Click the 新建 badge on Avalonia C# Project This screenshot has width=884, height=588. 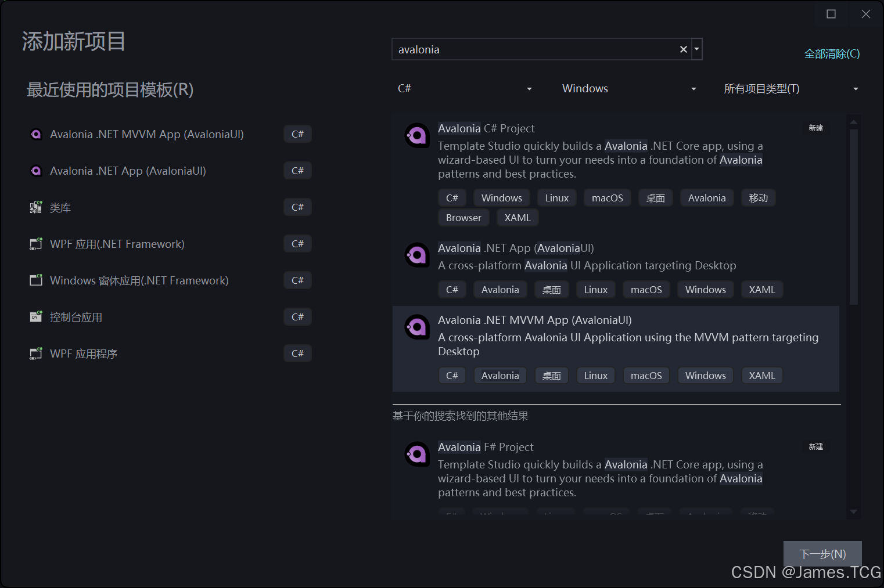(816, 128)
